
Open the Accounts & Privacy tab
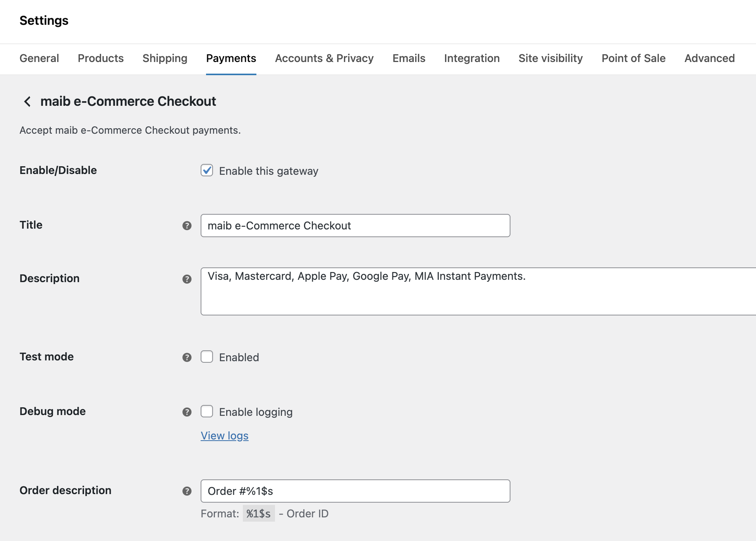click(x=324, y=59)
